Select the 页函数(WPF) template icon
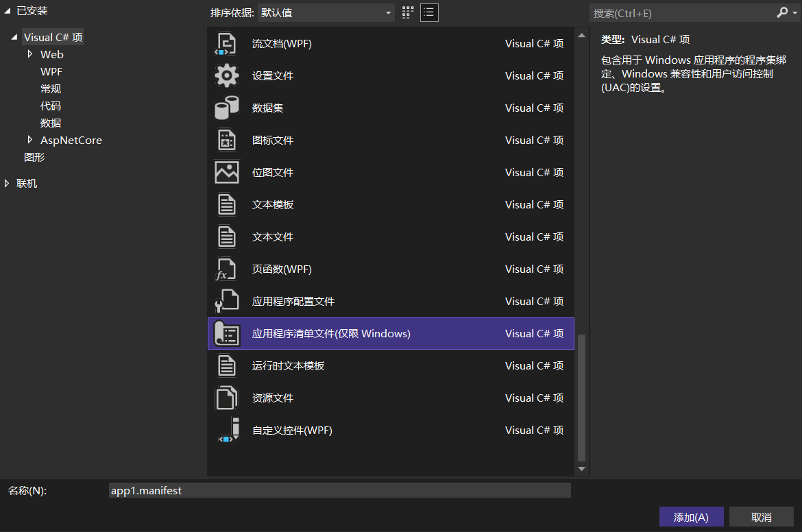Viewport: 802px width, 532px height. [x=226, y=269]
